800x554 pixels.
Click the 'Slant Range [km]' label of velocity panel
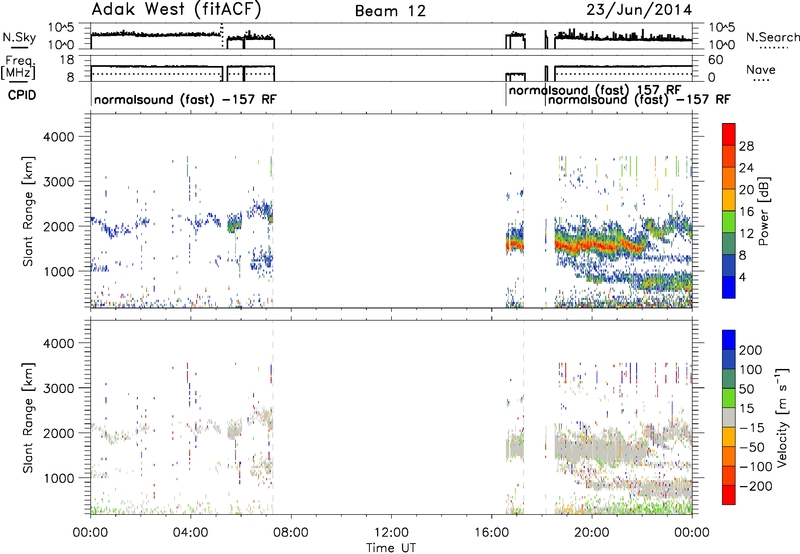(x=28, y=417)
